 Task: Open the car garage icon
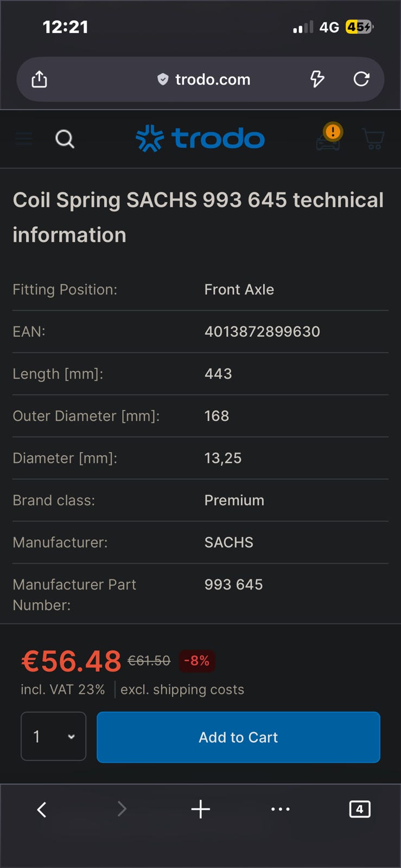coord(327,143)
